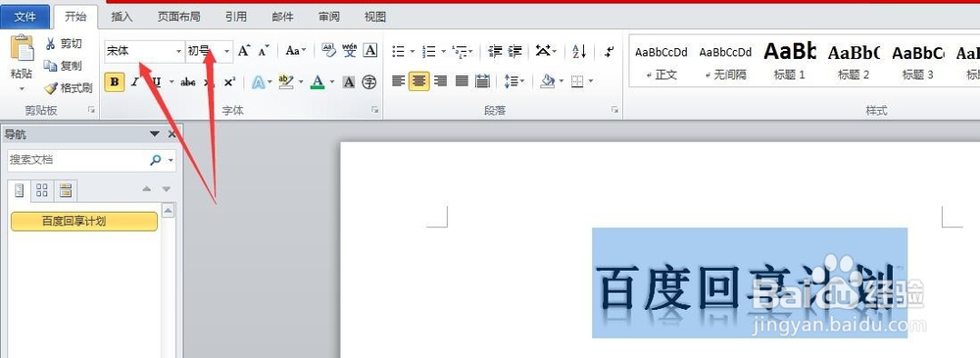Toggle Italic formatting
Screen dimensions: 980x358
coord(134,82)
